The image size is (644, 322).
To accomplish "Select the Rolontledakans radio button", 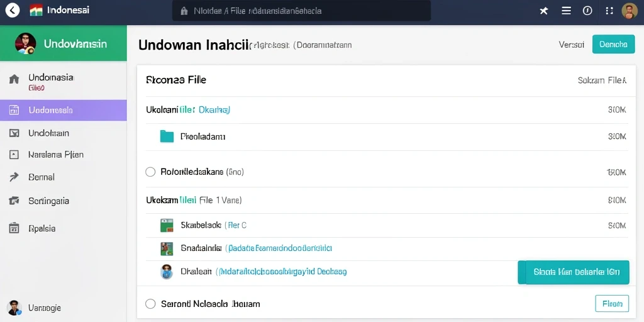I will 150,172.
